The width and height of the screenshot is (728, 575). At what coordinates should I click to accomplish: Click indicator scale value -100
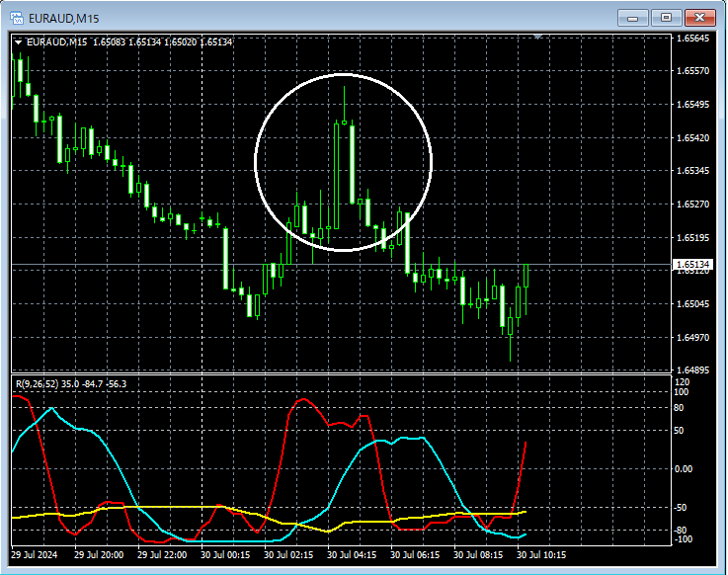click(683, 539)
